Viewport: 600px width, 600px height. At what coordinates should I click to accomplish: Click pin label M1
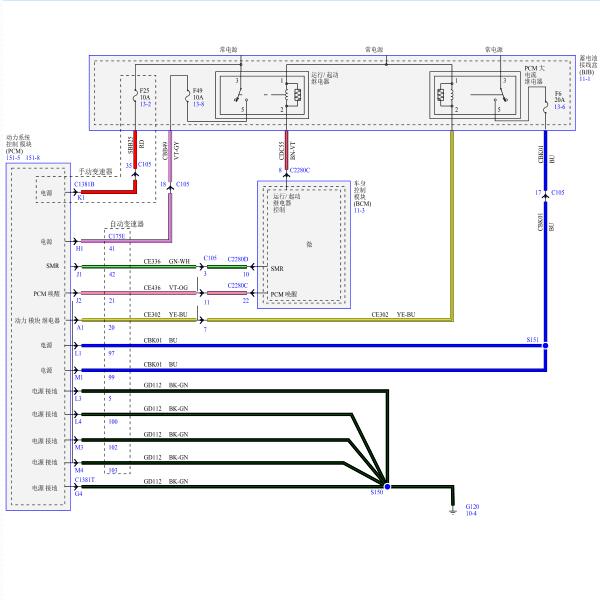78,377
